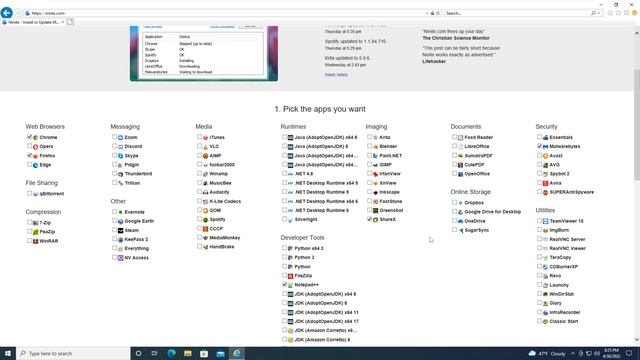Open the address bar dropdown arrow
This screenshot has width=640, height=360.
pyautogui.click(x=427, y=13)
